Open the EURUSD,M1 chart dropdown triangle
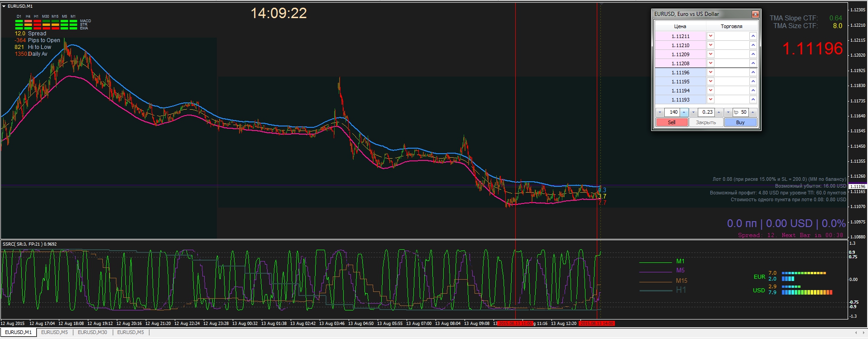Image resolution: width=868 pixels, height=339 pixels. pyautogui.click(x=4, y=6)
